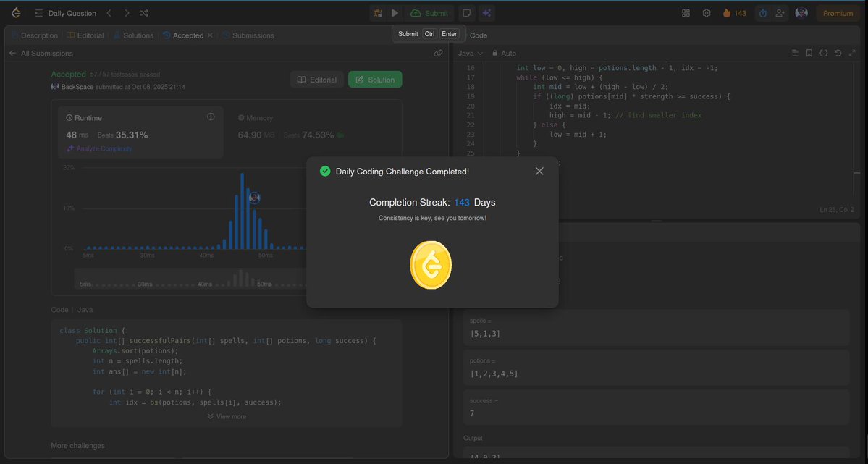Image resolution: width=868 pixels, height=464 pixels.
Task: Open the notes icon next to Submit
Action: point(467,13)
